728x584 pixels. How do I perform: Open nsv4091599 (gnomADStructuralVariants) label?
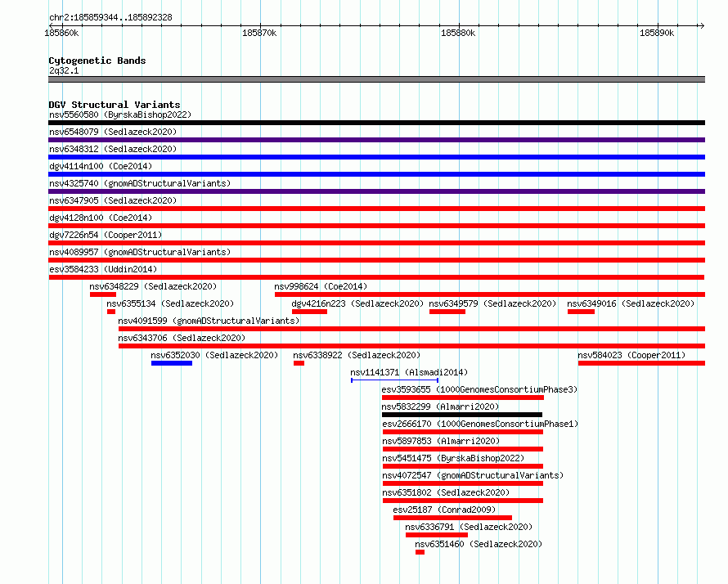(x=209, y=321)
